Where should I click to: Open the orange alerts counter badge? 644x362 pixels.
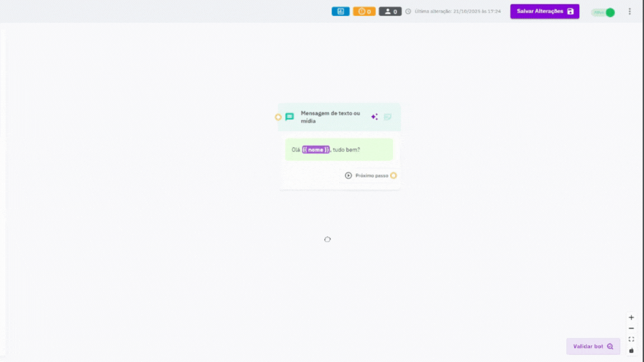click(x=364, y=12)
